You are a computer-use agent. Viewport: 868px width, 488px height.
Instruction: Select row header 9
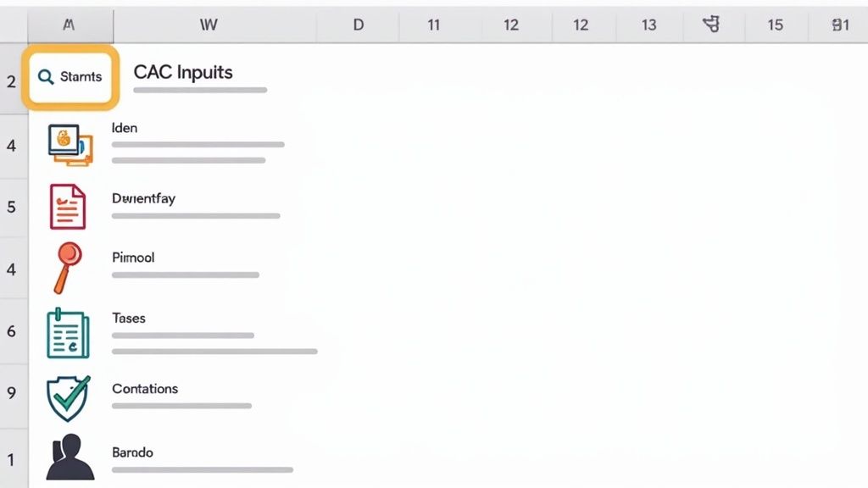click(x=12, y=393)
